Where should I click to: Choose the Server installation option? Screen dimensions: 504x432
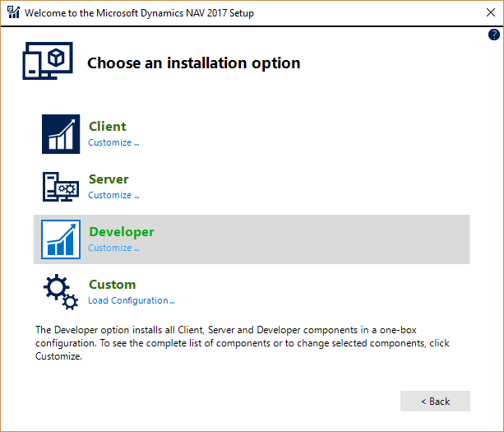tap(109, 179)
